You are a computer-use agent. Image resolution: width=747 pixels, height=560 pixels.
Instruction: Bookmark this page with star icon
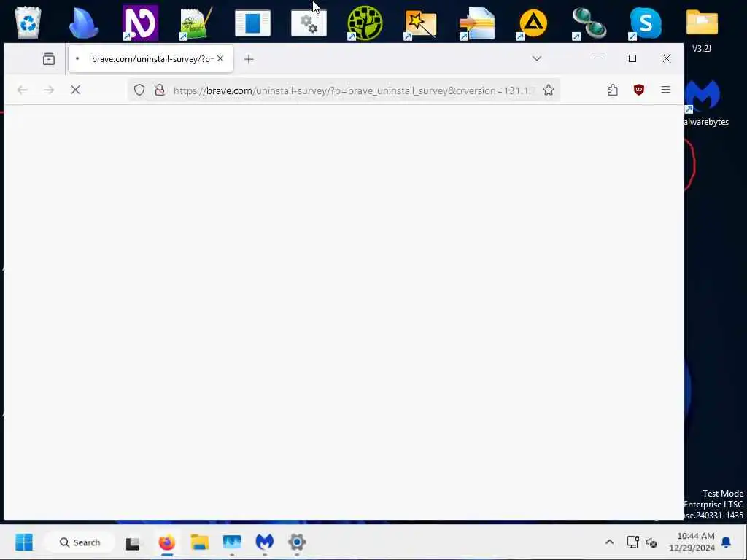coord(549,90)
